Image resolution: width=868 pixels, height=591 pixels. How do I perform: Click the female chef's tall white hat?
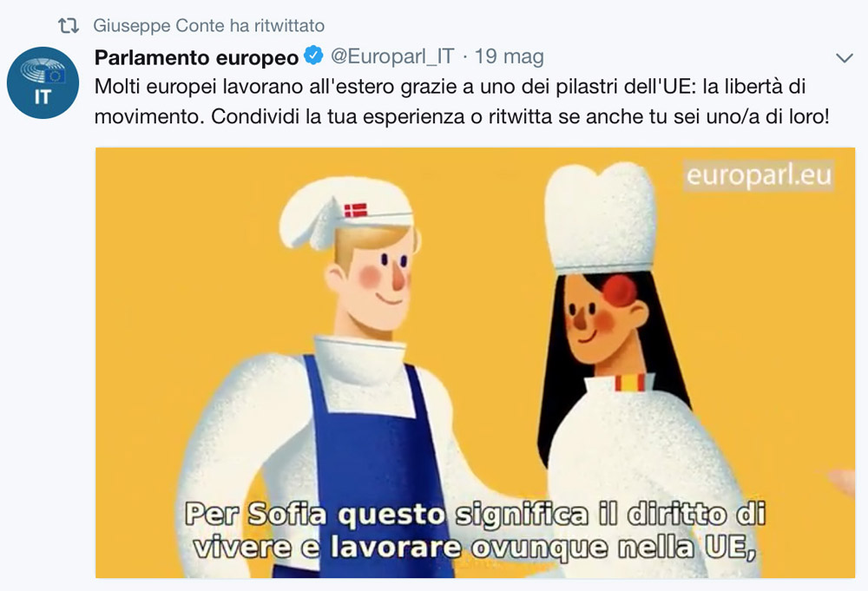pos(601,218)
